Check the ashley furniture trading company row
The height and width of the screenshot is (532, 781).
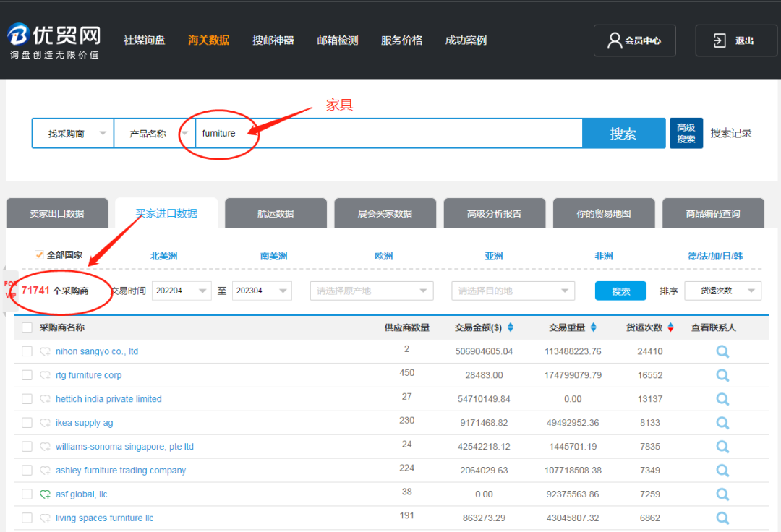[27, 471]
